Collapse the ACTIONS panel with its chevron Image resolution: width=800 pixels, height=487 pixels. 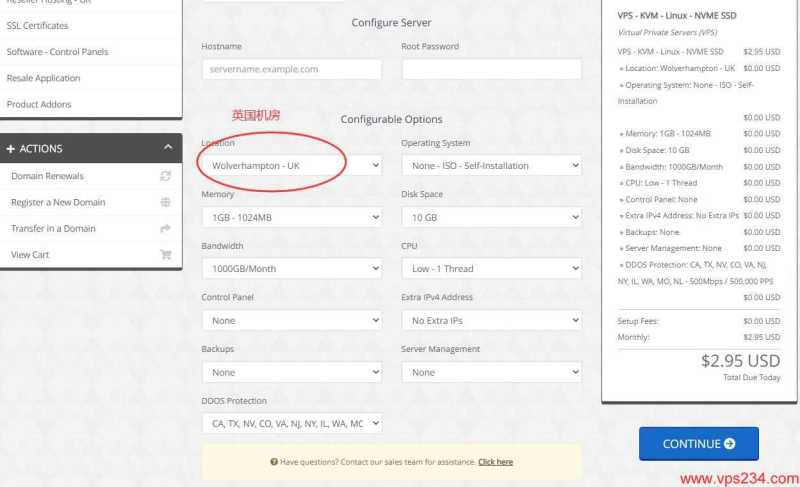(x=168, y=147)
